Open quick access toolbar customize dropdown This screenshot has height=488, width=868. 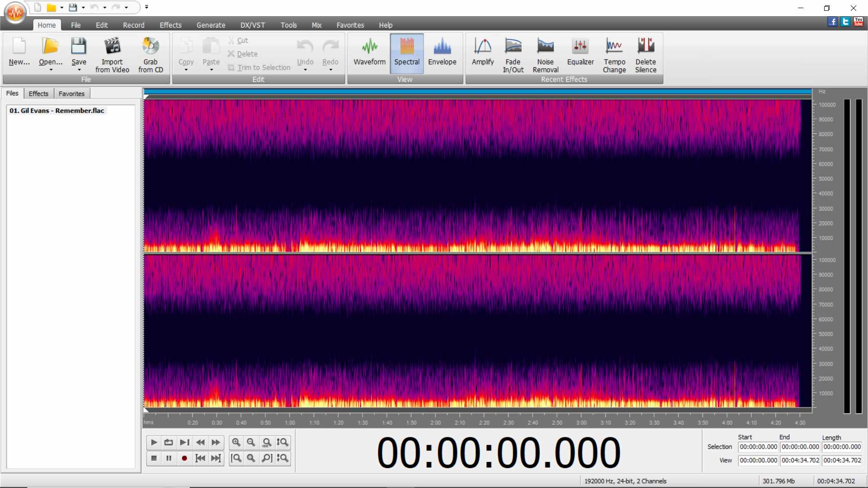tap(146, 7)
